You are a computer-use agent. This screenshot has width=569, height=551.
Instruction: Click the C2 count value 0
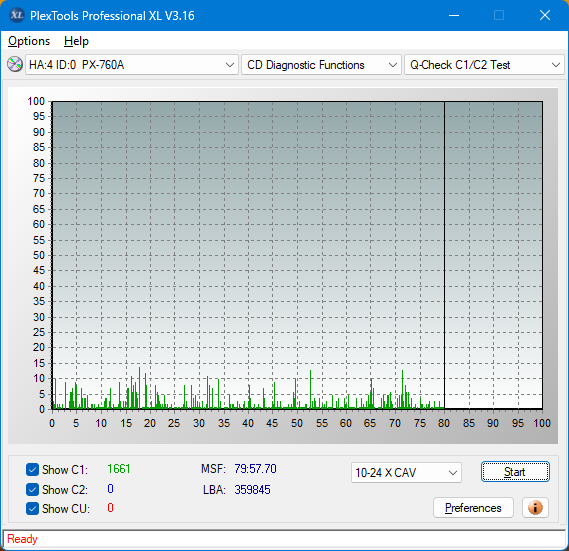[x=110, y=489]
